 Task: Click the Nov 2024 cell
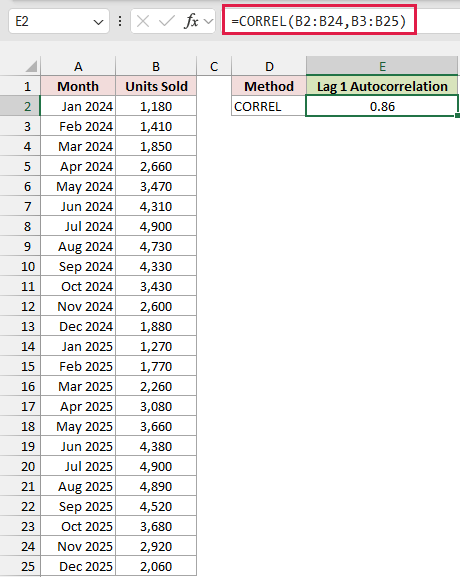(x=78, y=306)
